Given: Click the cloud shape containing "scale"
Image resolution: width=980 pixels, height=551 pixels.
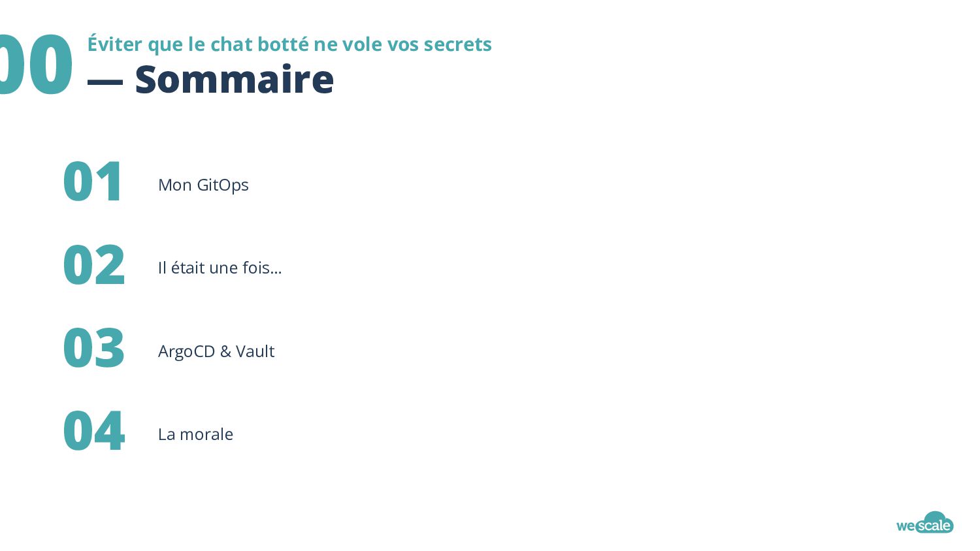Looking at the screenshot, I should [934, 522].
